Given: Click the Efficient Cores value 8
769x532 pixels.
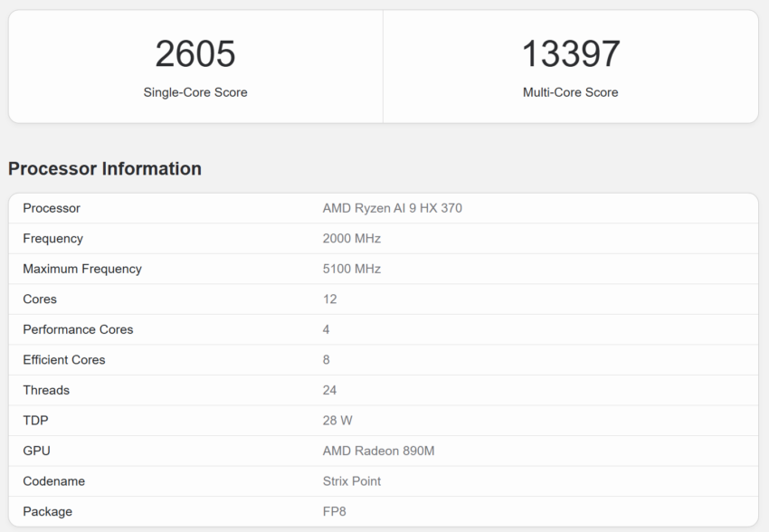Looking at the screenshot, I should [x=326, y=360].
